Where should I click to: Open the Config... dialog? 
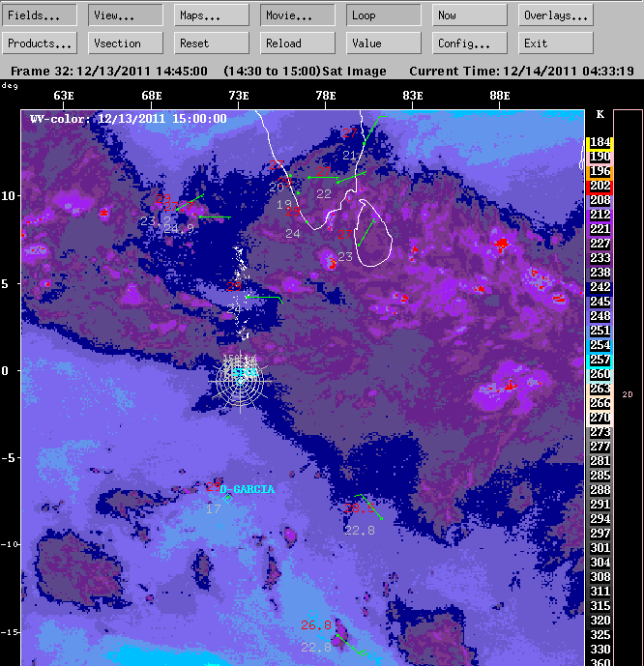(x=469, y=43)
